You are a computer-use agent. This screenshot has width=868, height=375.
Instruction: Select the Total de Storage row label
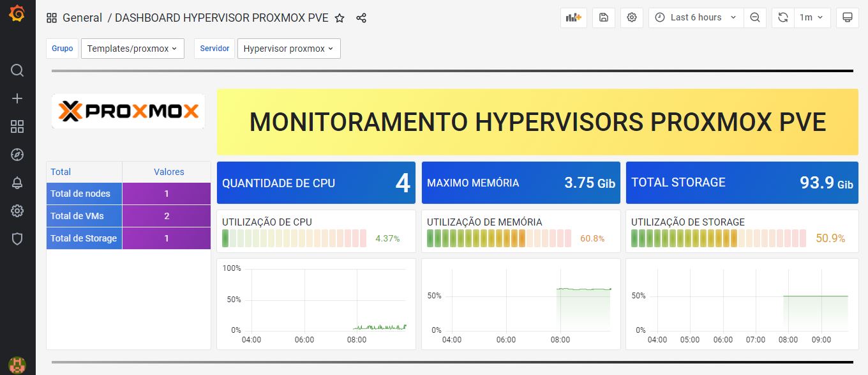point(84,238)
